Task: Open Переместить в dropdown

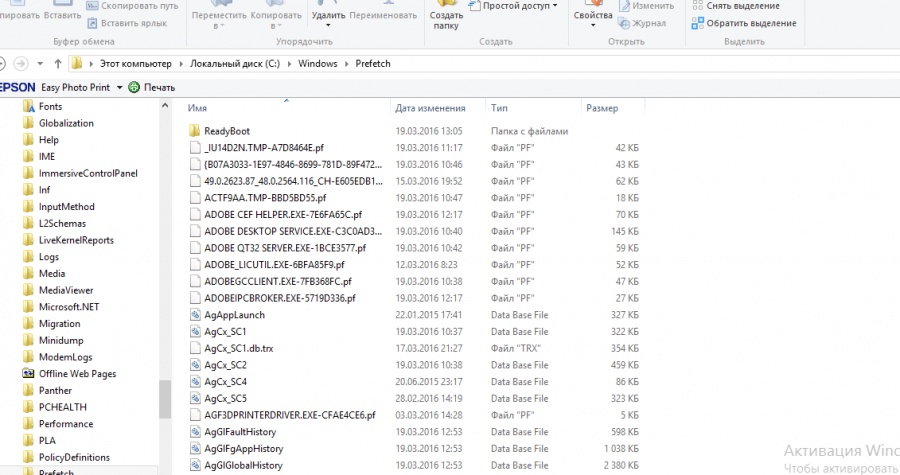Action: coord(219,16)
